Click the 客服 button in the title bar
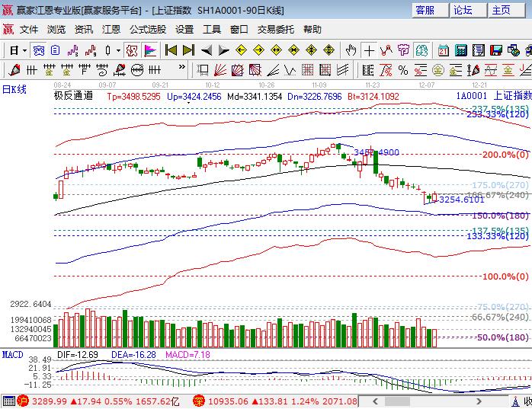Image resolution: width=532 pixels, height=409 pixels. point(425,10)
